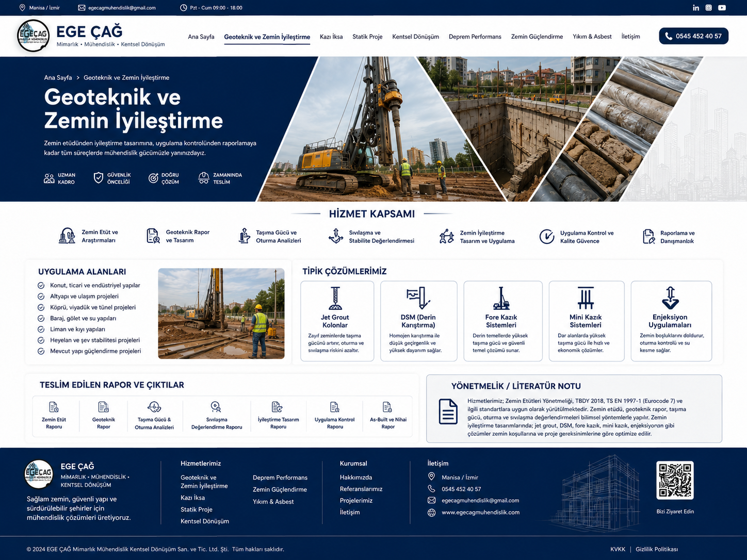The image size is (747, 560).
Task: Open the KVKK link
Action: [618, 549]
